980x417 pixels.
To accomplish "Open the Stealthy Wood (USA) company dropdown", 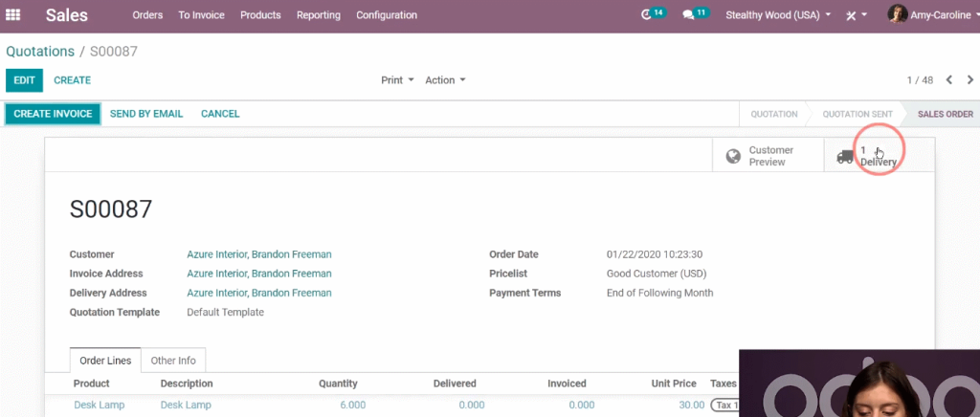I will (778, 15).
